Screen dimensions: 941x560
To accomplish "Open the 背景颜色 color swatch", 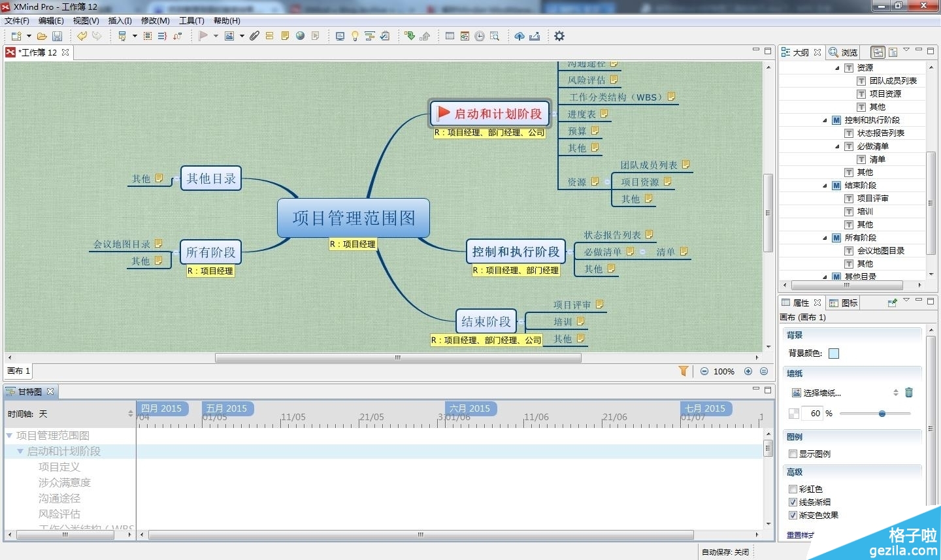I will point(834,354).
